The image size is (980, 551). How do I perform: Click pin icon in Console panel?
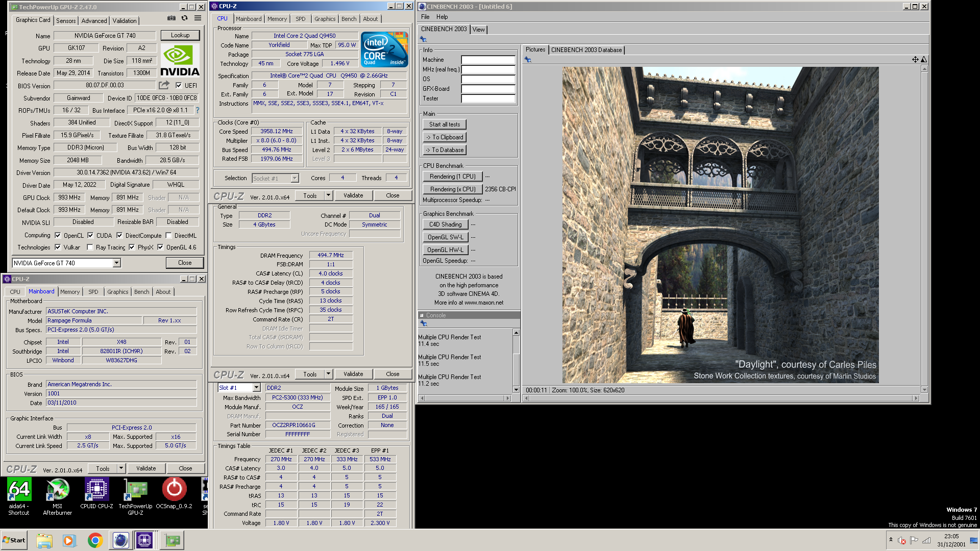pos(423,323)
